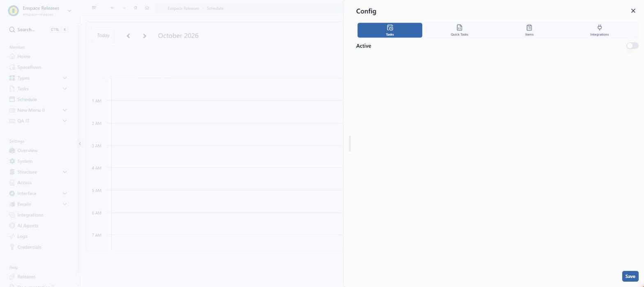Click the Structure database icon
Image resolution: width=644 pixels, height=287 pixels.
pyautogui.click(x=12, y=172)
